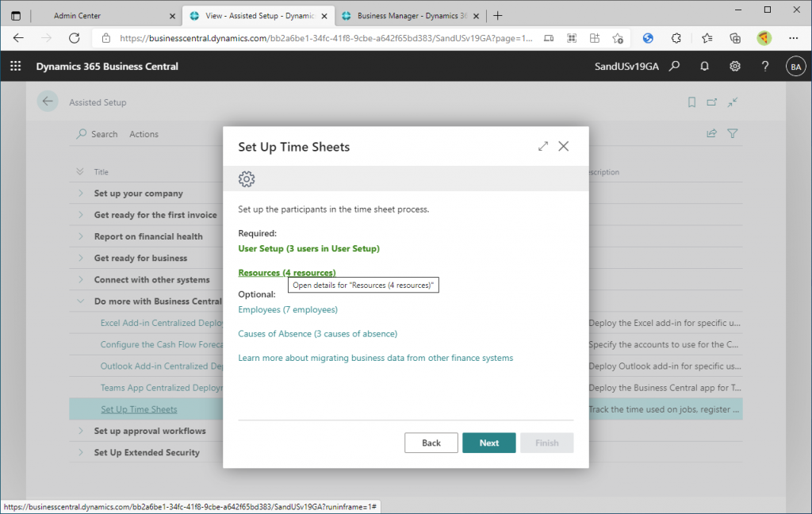Expand the 'Set up approval workflows' group
Image resolution: width=812 pixels, height=514 pixels.
point(80,431)
